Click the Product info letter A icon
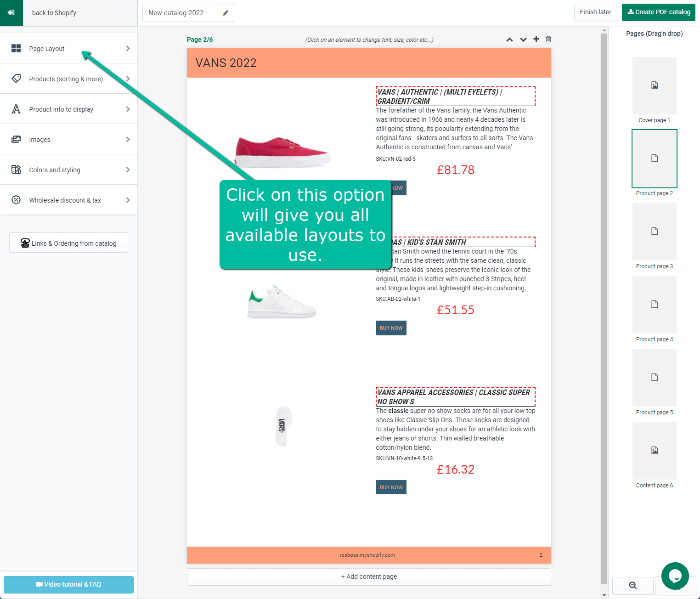This screenshot has height=599, width=700. (x=16, y=109)
